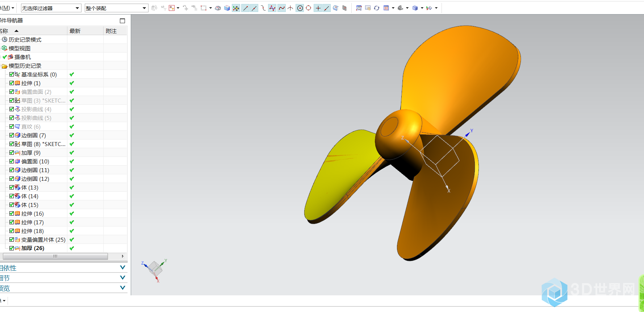Expand the 预览 panel chevron
The height and width of the screenshot is (312, 644).
(x=122, y=288)
